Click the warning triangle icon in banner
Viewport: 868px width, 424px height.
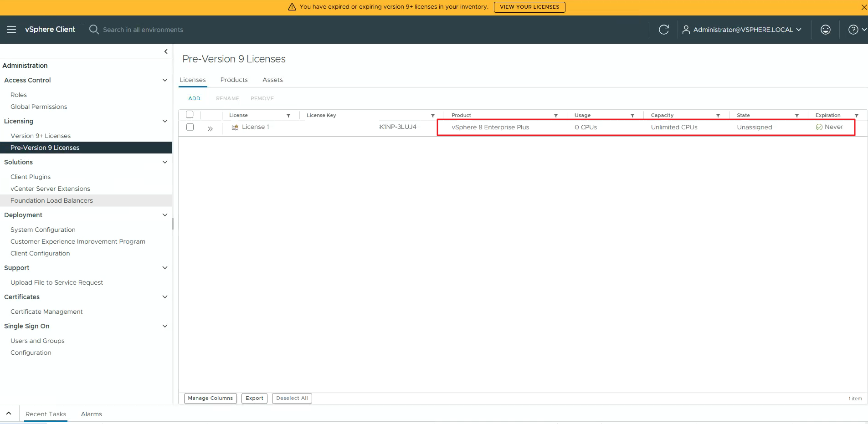point(292,7)
